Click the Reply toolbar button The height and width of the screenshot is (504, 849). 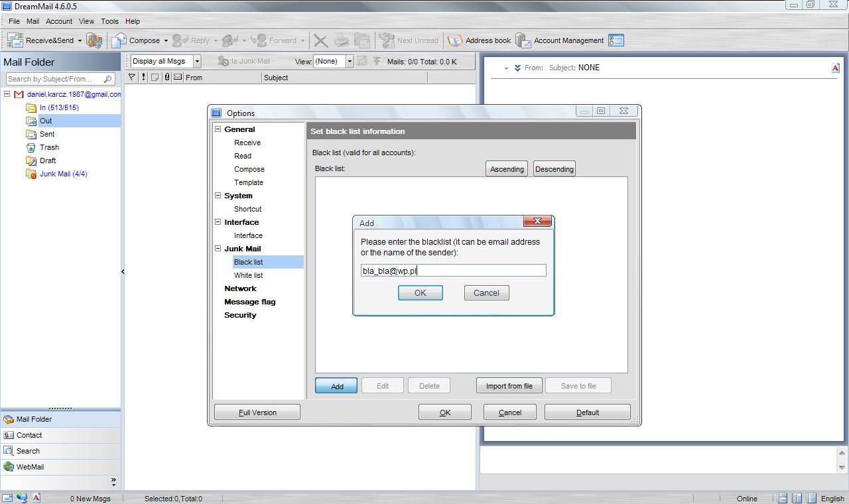(190, 40)
